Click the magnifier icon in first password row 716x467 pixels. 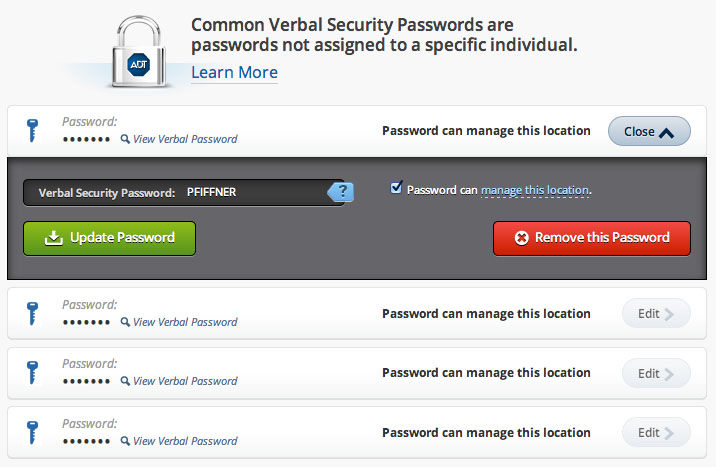click(125, 139)
